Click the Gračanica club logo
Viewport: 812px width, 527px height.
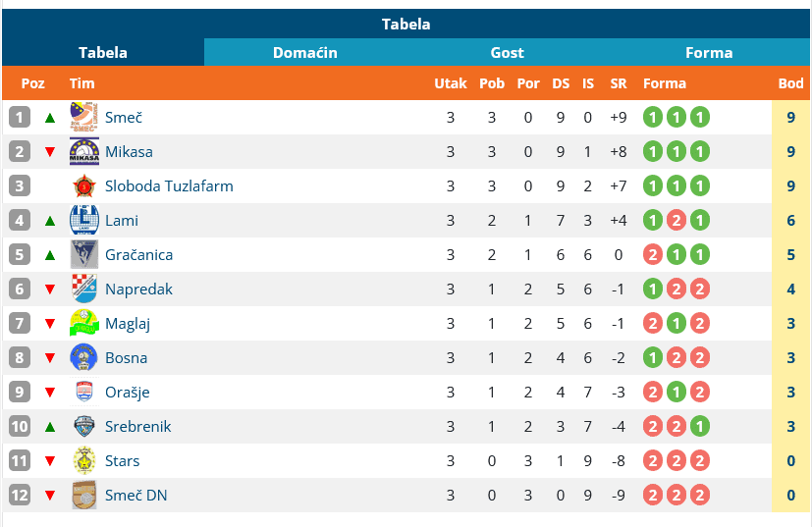pos(83,255)
